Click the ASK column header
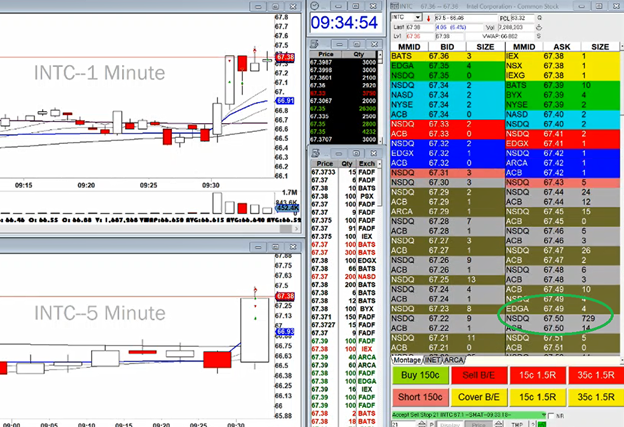Viewport: 624px width, 427px height. point(561,46)
